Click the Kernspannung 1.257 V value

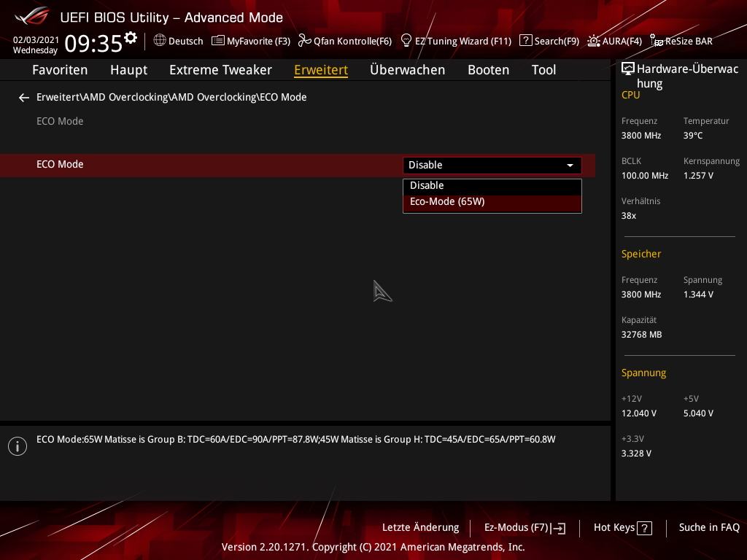(x=698, y=176)
